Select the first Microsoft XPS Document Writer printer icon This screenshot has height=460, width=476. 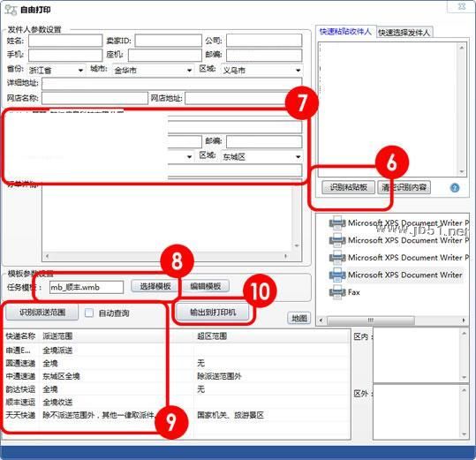[x=337, y=223]
